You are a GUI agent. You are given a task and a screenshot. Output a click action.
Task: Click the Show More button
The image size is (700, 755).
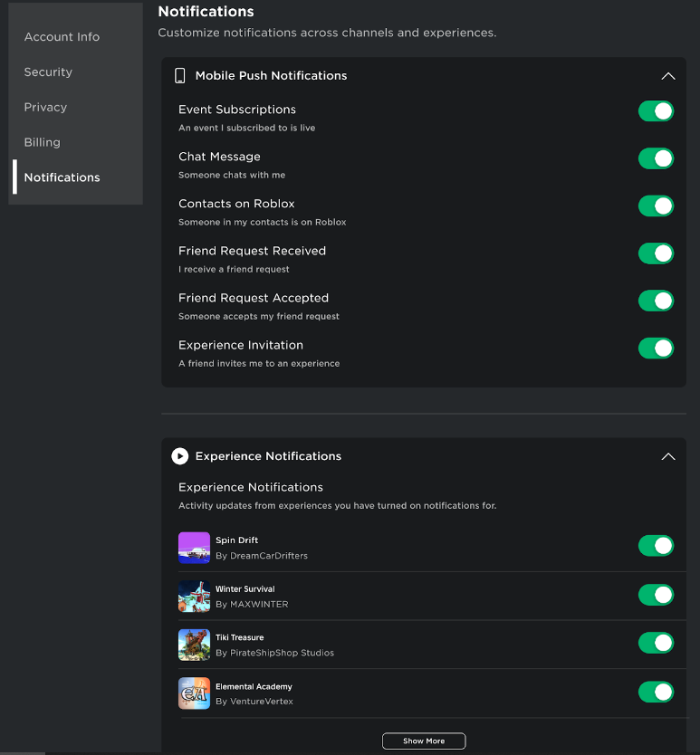[423, 741]
